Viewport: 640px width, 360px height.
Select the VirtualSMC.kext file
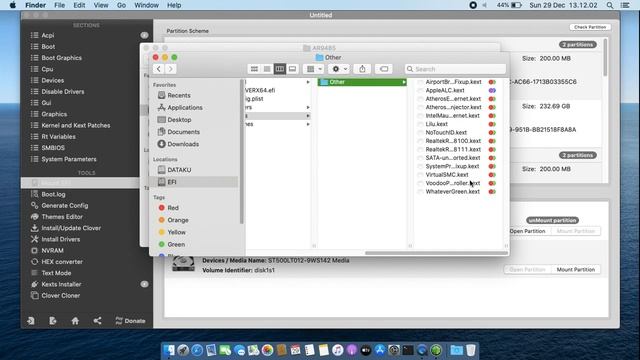point(447,175)
